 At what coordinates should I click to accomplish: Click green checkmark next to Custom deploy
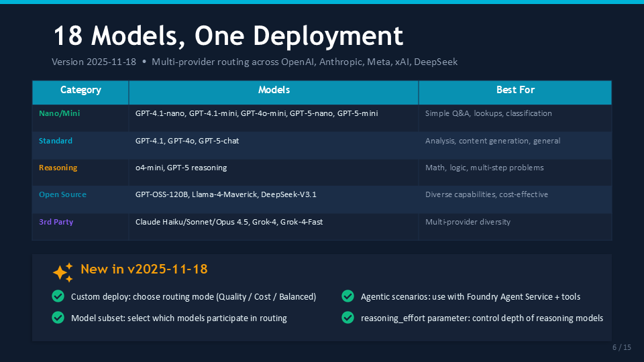(58, 296)
